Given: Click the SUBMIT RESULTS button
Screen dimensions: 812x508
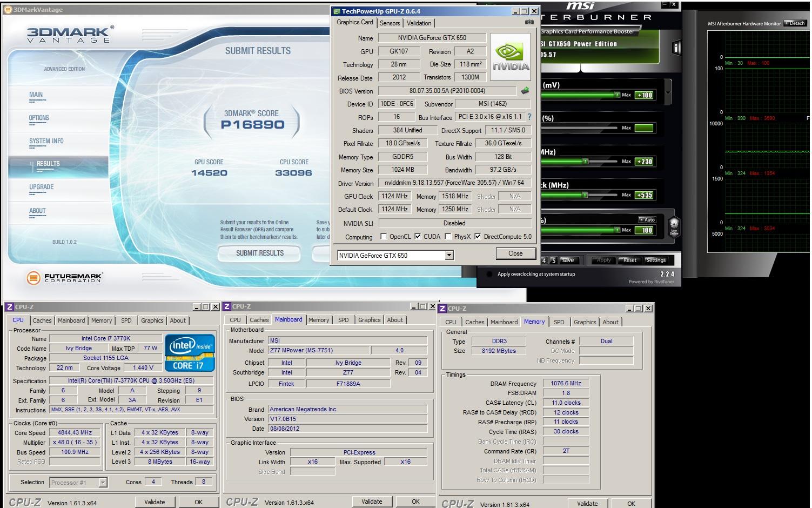Looking at the screenshot, I should coord(260,253).
